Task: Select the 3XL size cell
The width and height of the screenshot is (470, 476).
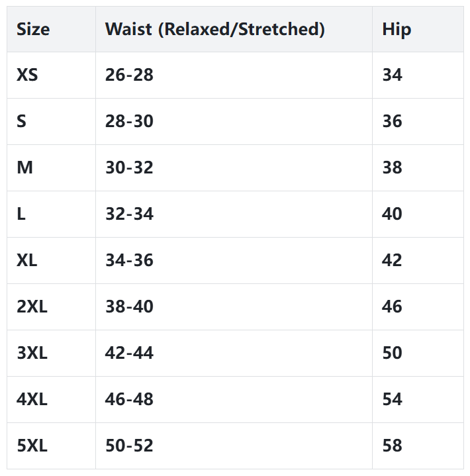Action: (32, 354)
